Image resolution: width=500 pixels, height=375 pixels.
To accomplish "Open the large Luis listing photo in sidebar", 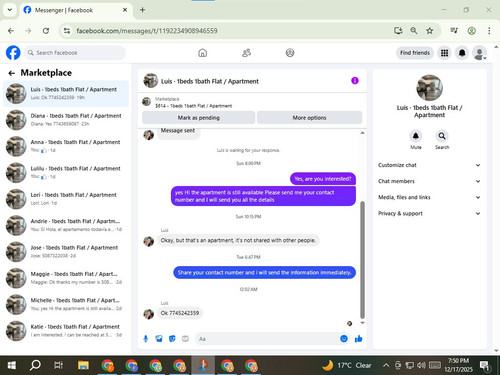I will (x=429, y=88).
